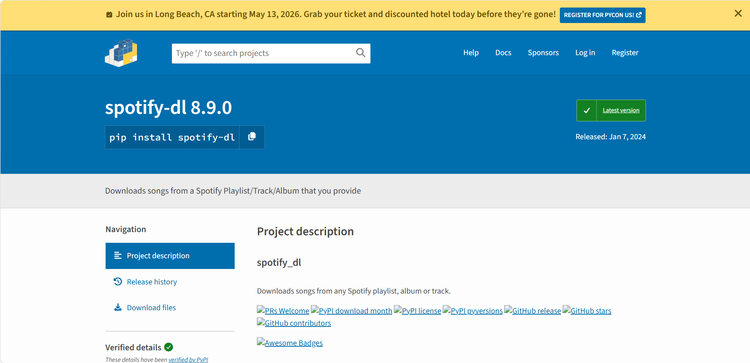Click the Release history clock icon

[x=118, y=282]
